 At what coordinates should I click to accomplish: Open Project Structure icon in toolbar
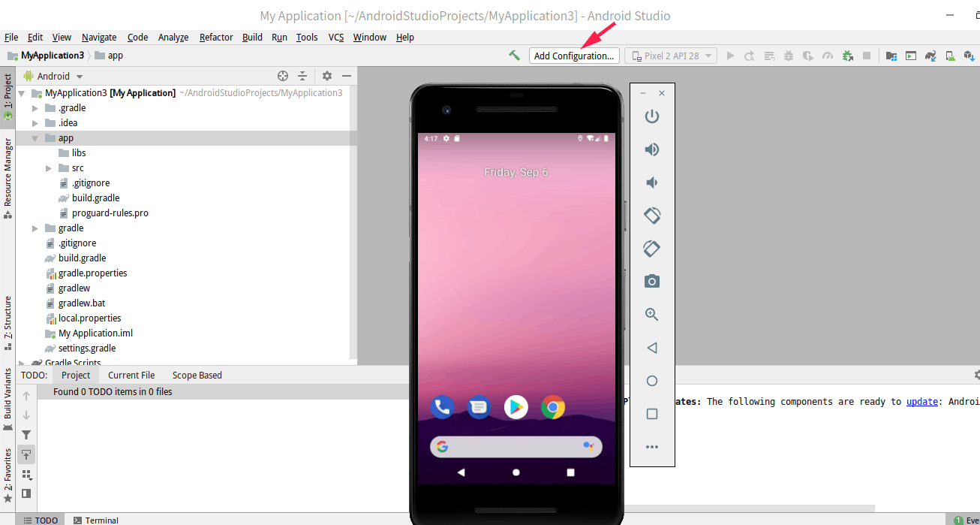click(x=891, y=56)
